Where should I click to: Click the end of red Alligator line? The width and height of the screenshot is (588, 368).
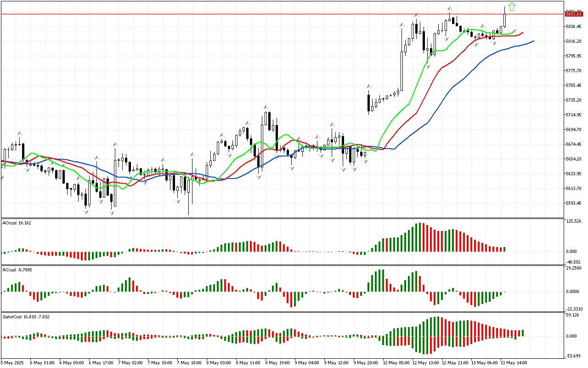click(x=523, y=33)
